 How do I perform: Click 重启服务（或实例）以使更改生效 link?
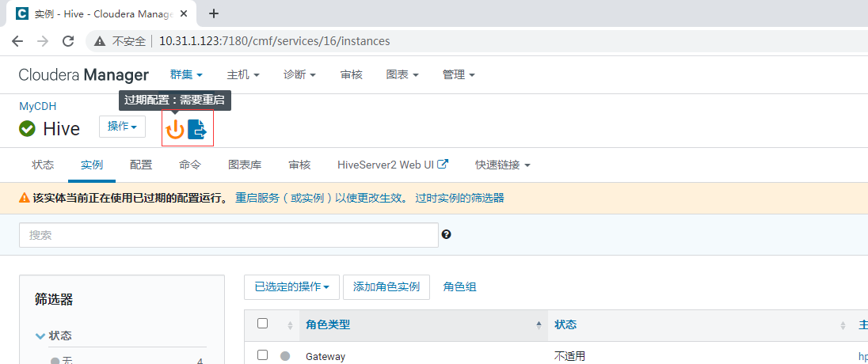click(x=321, y=198)
